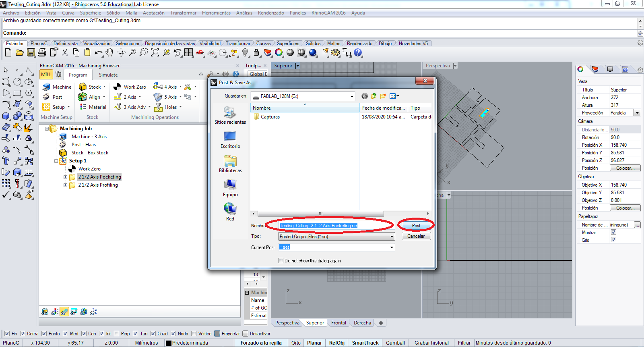Click the Open file folder icon
The height and width of the screenshot is (347, 644).
pyautogui.click(x=19, y=52)
